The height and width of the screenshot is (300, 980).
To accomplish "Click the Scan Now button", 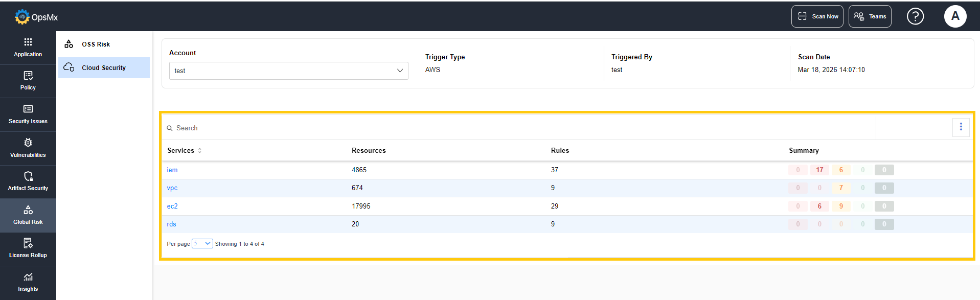I will click(817, 16).
